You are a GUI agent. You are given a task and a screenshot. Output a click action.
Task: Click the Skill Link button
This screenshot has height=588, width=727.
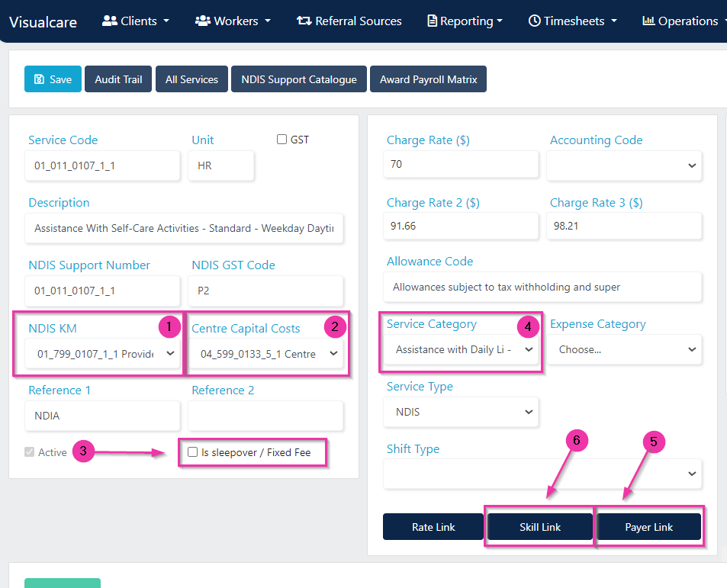pyautogui.click(x=540, y=527)
